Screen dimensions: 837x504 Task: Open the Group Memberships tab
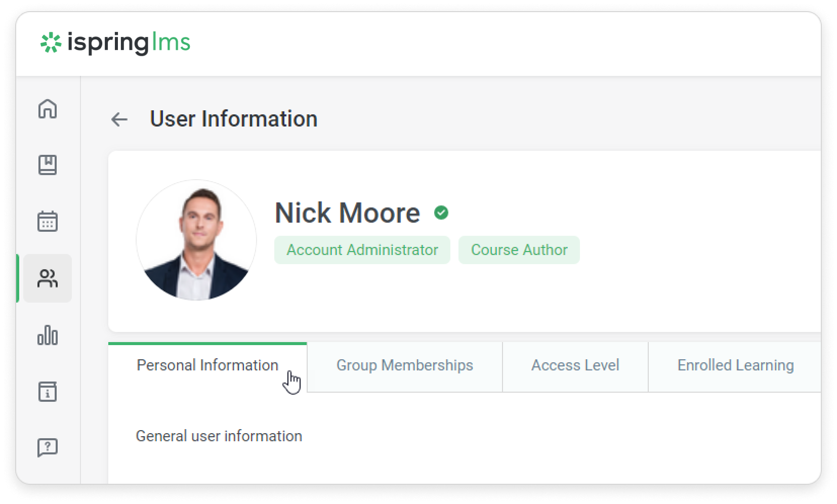pos(404,365)
